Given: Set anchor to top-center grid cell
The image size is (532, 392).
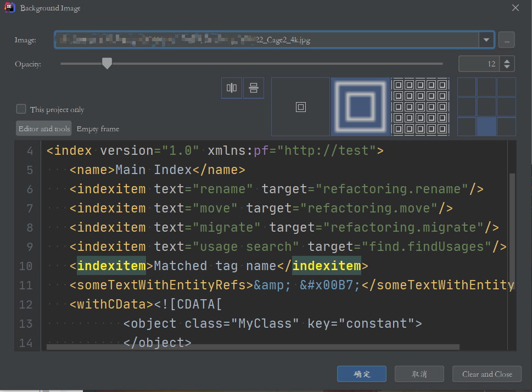Looking at the screenshot, I should tap(486, 87).
